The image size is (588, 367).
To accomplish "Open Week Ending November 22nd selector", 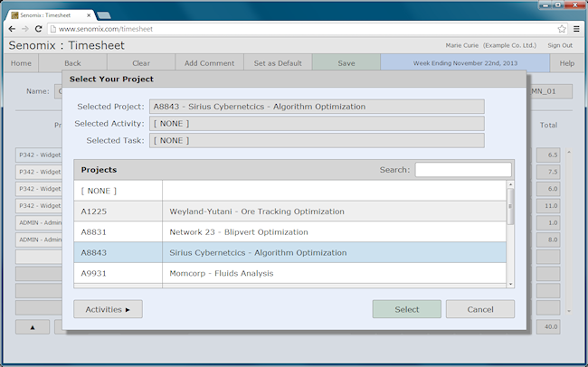I will click(x=465, y=62).
